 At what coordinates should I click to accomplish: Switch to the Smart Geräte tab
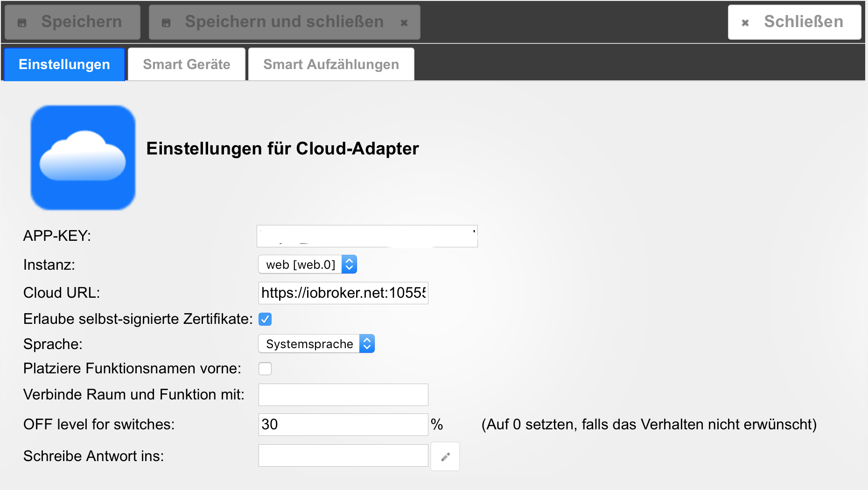(187, 64)
